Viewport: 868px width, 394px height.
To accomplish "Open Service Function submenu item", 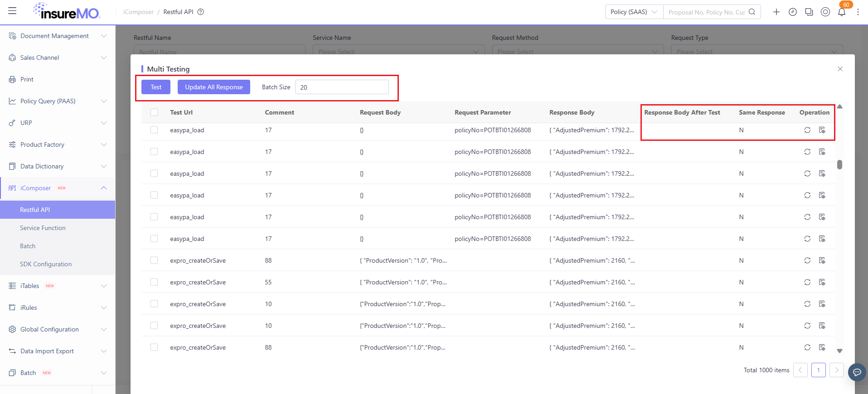I will click(58, 228).
